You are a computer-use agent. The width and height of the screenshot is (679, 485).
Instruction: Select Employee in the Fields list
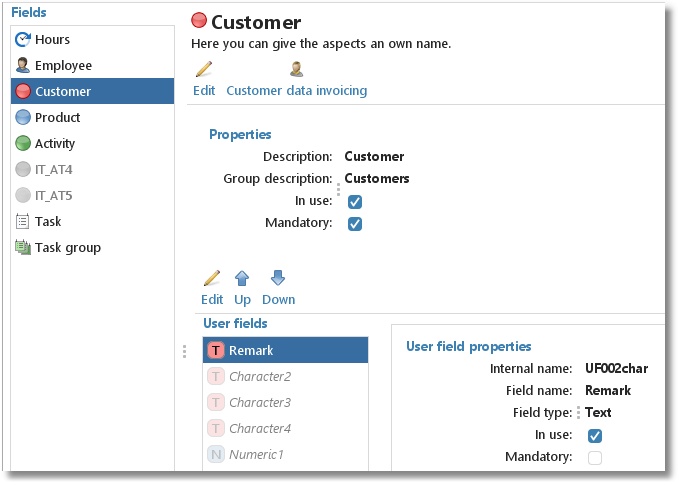[x=93, y=65]
